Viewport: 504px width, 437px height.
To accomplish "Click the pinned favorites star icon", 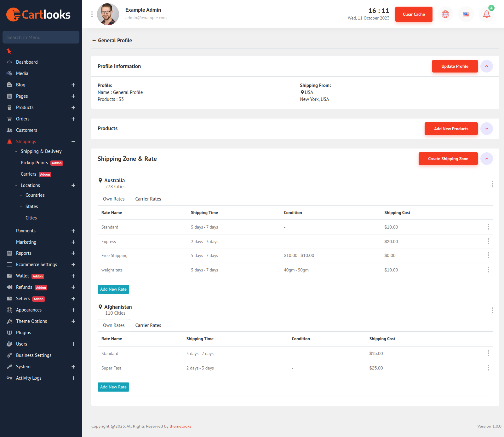I will (9, 51).
